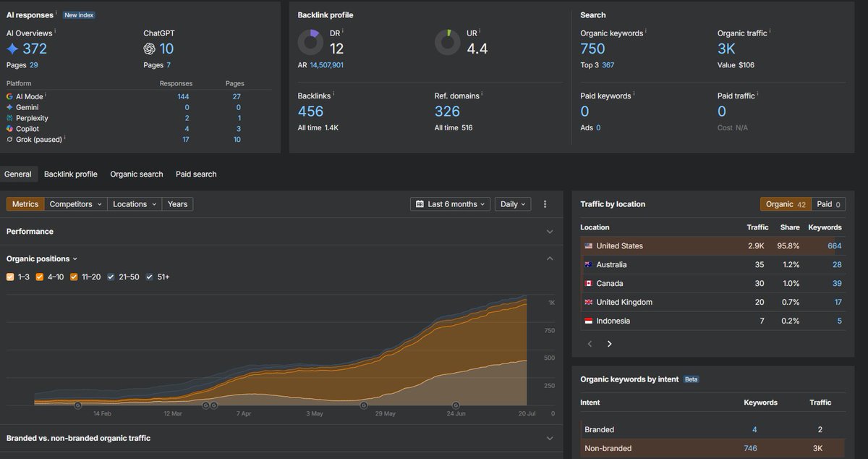Click the calendar icon in date range selector
The image size is (868, 459).
point(420,204)
